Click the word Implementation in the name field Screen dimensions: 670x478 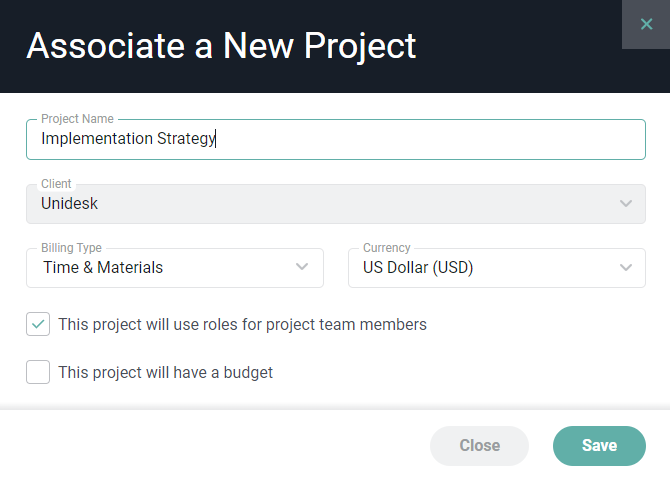click(96, 139)
